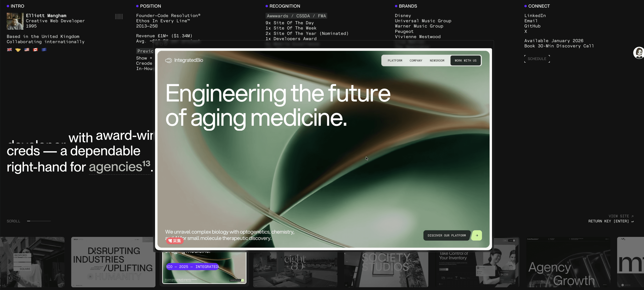The height and width of the screenshot is (290, 644).
Task: Click the UK flag icon
Action: coord(9,50)
